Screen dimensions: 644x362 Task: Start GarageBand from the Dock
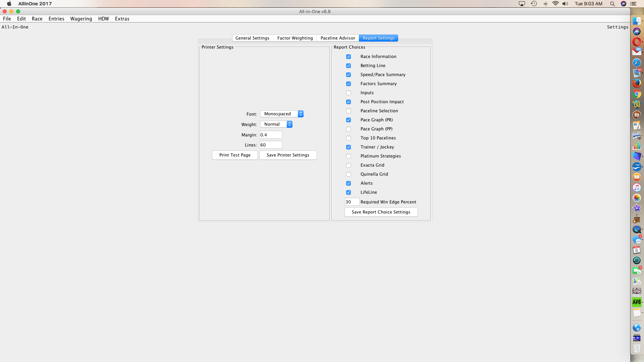click(636, 219)
